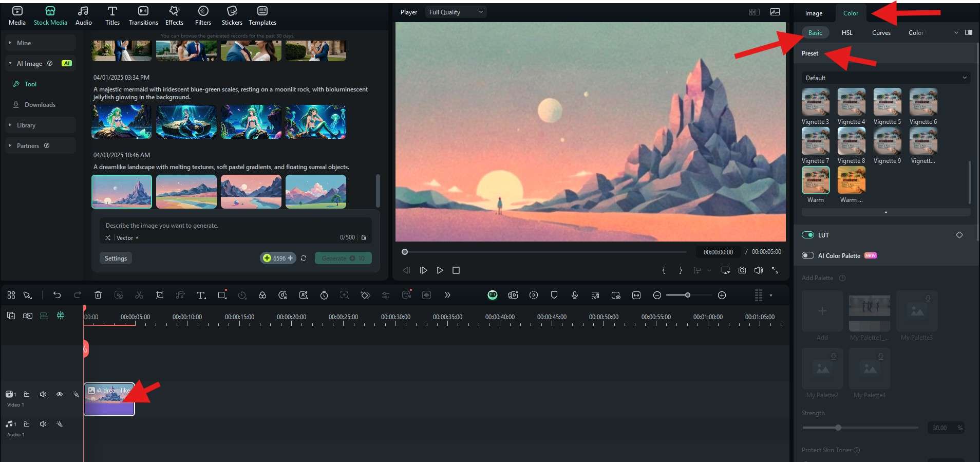Expand the Library section

pos(41,125)
